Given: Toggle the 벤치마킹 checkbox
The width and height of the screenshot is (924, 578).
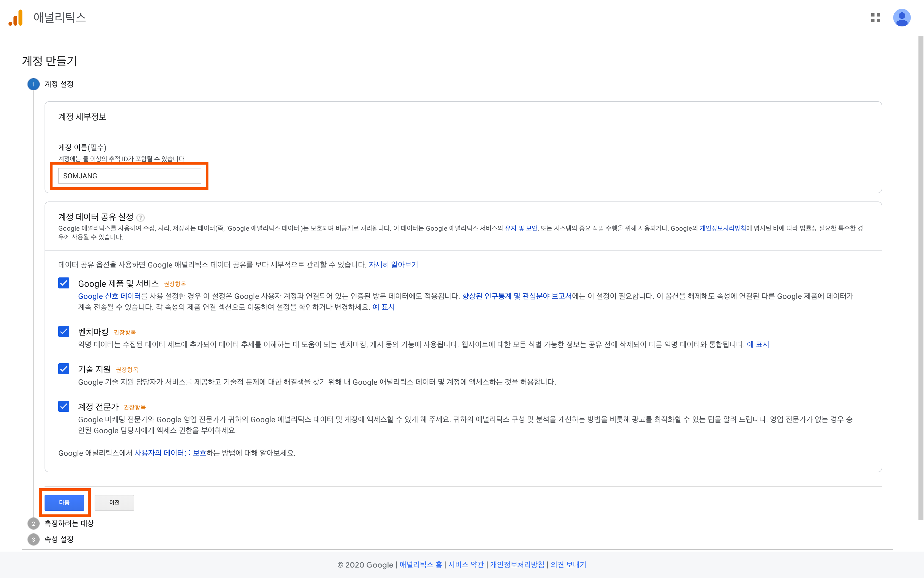Looking at the screenshot, I should click(64, 331).
